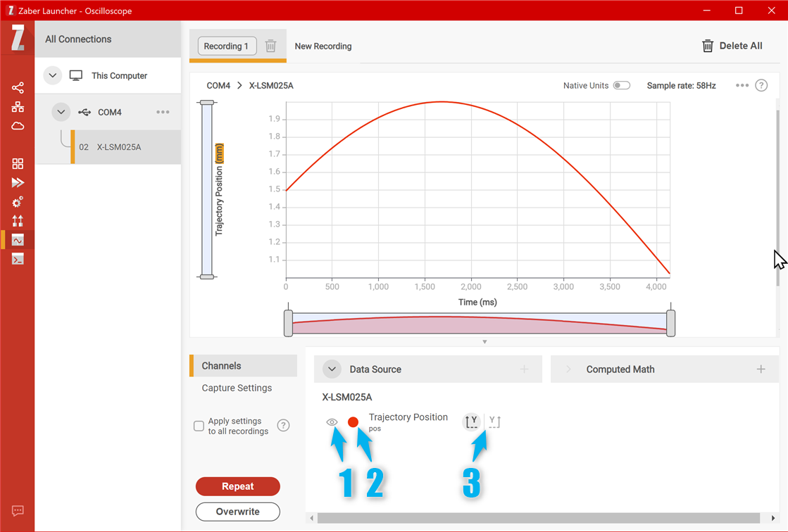This screenshot has height=532, width=788.
Task: Check Apply settings to all recordings
Action: pos(199,426)
